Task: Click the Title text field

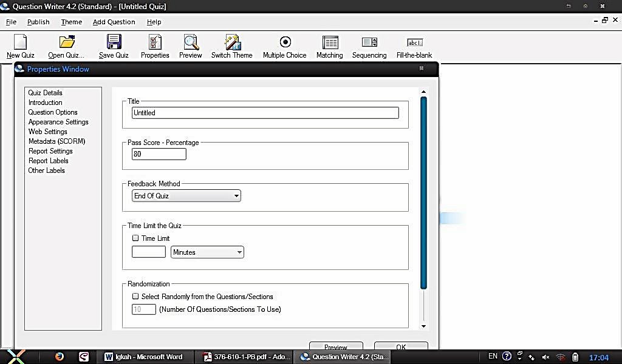Action: (265, 113)
